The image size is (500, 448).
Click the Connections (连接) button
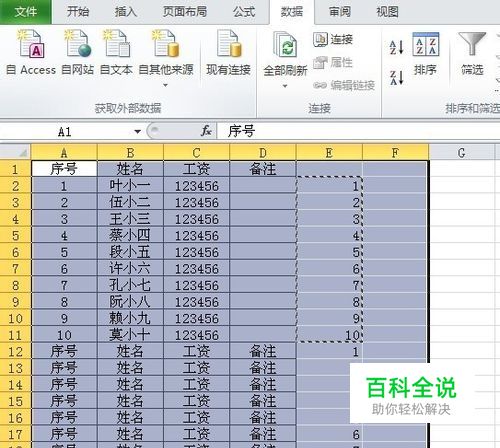pyautogui.click(x=333, y=39)
